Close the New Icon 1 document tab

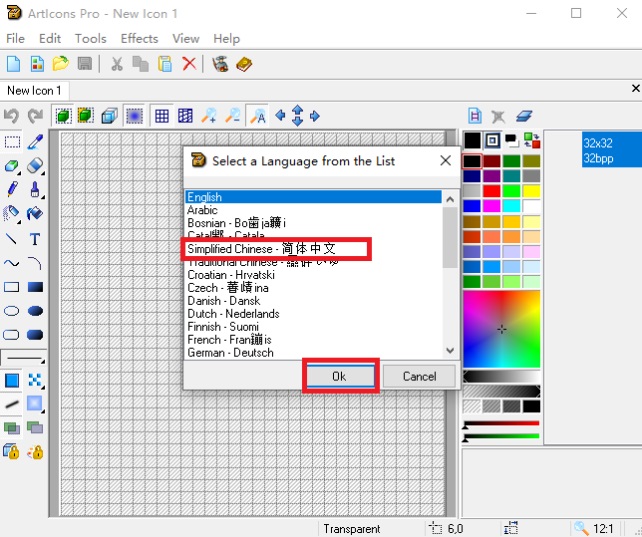point(635,88)
